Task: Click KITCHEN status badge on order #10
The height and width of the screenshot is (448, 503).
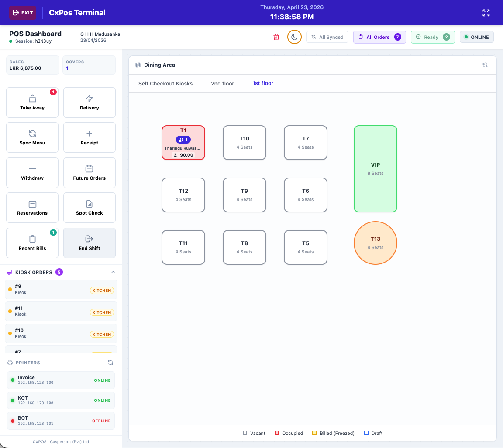Action: [x=102, y=334]
